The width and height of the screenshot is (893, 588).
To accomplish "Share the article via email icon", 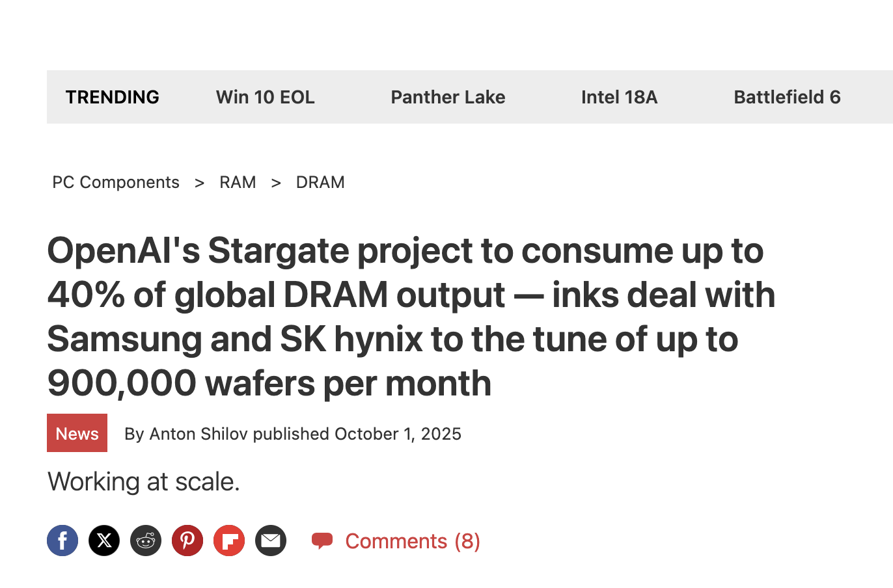I will pos(271,541).
